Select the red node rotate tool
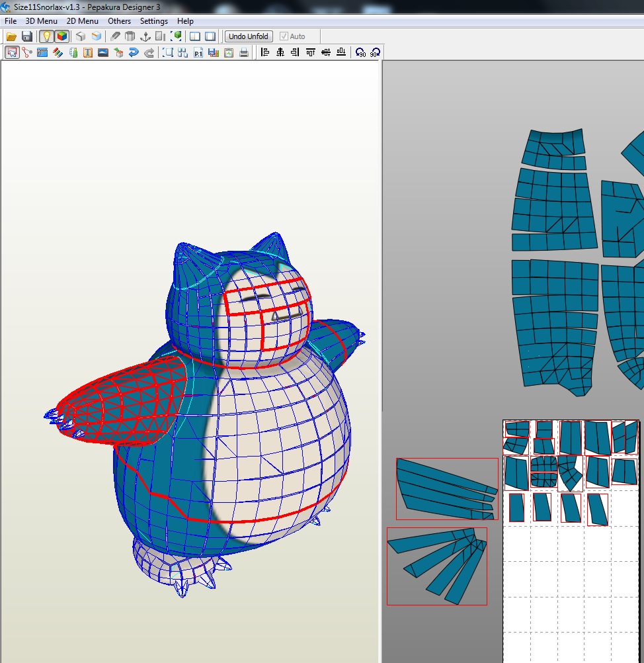The width and height of the screenshot is (644, 663). coord(27,52)
